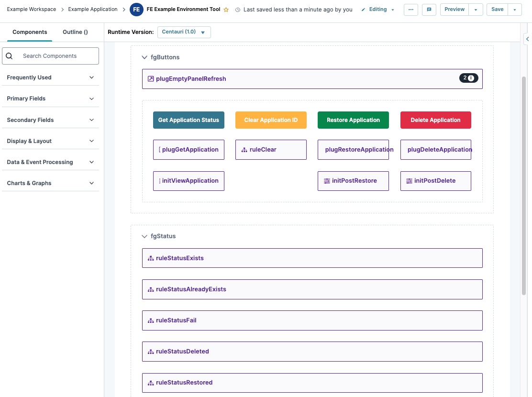Go to Example Workspace breadcrumb
The width and height of the screenshot is (532, 397).
pyautogui.click(x=31, y=9)
